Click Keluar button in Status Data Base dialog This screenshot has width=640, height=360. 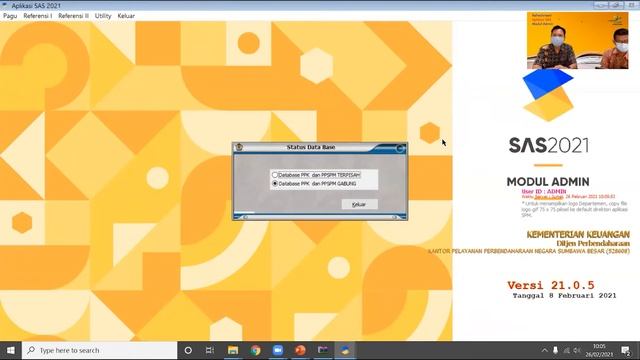[359, 204]
